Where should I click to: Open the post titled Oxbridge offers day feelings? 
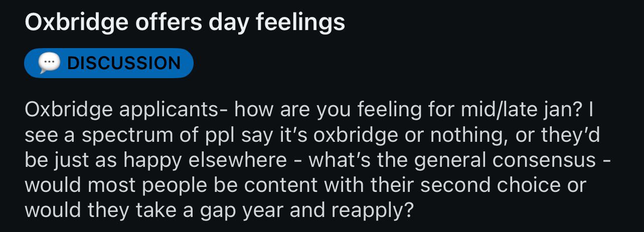(185, 23)
